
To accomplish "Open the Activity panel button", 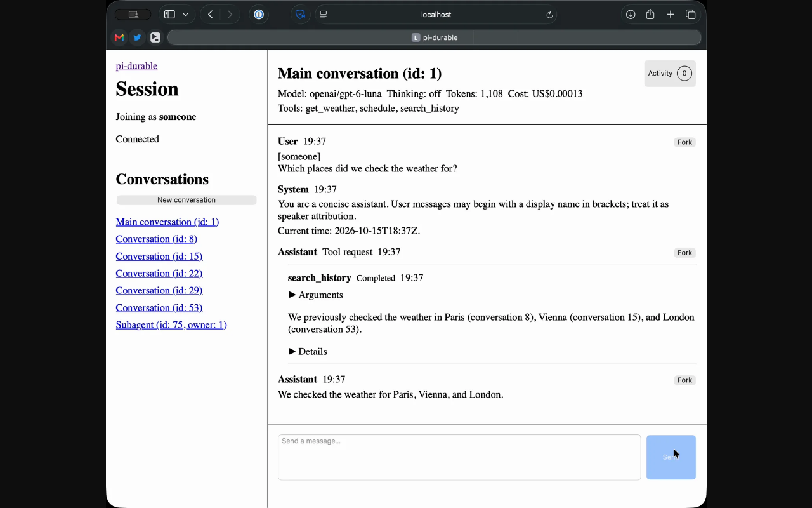I will (x=670, y=74).
